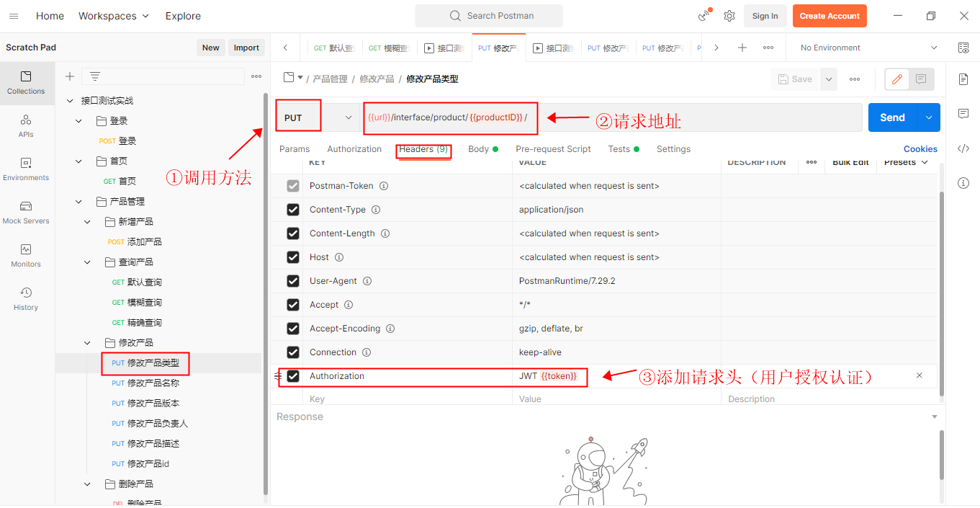Click the request URL input field
The height and width of the screenshot is (508, 980).
click(612, 117)
